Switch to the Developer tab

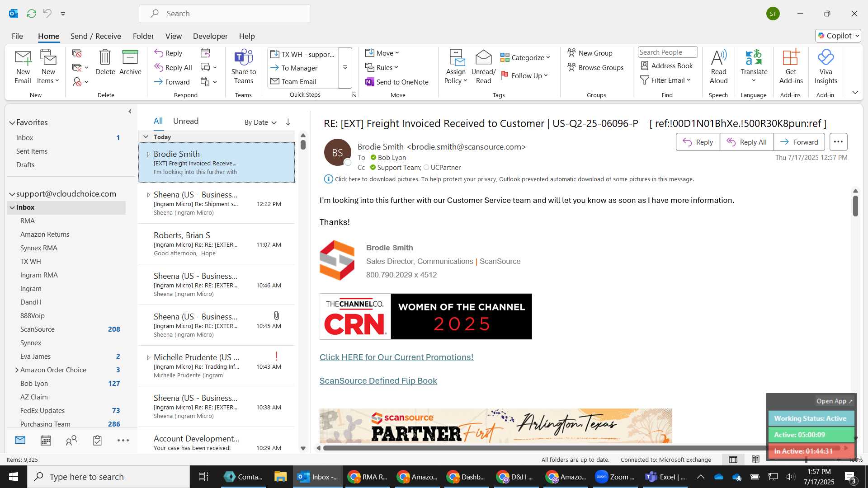210,36
